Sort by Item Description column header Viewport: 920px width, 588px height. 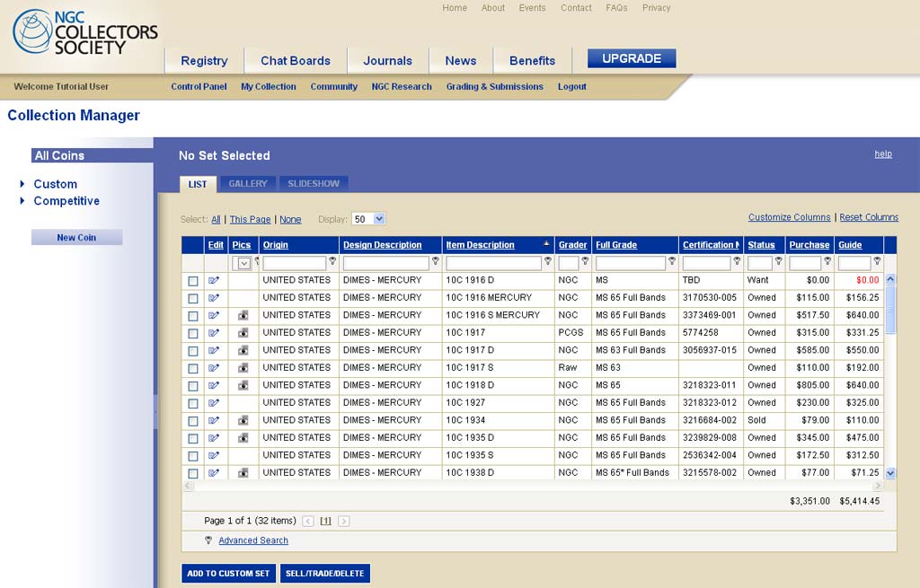pos(480,245)
